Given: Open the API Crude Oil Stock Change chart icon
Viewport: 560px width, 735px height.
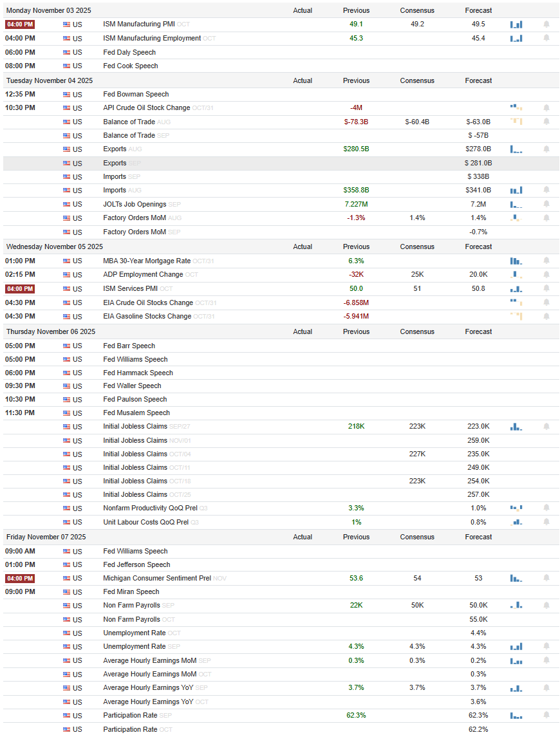Looking at the screenshot, I should [516, 108].
